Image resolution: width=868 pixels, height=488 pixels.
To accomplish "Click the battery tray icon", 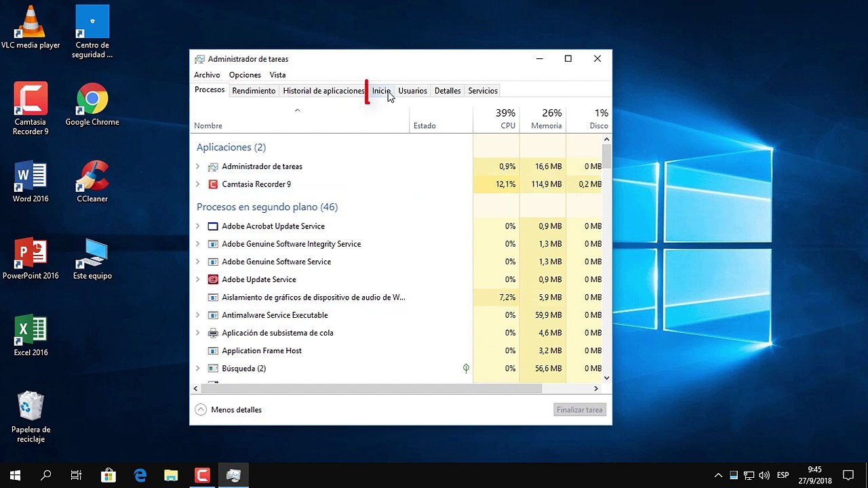I will (734, 476).
